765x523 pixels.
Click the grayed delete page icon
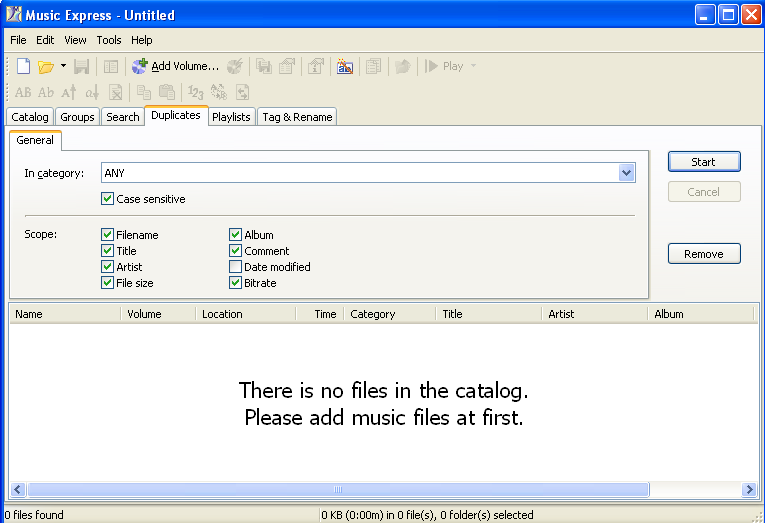point(116,92)
